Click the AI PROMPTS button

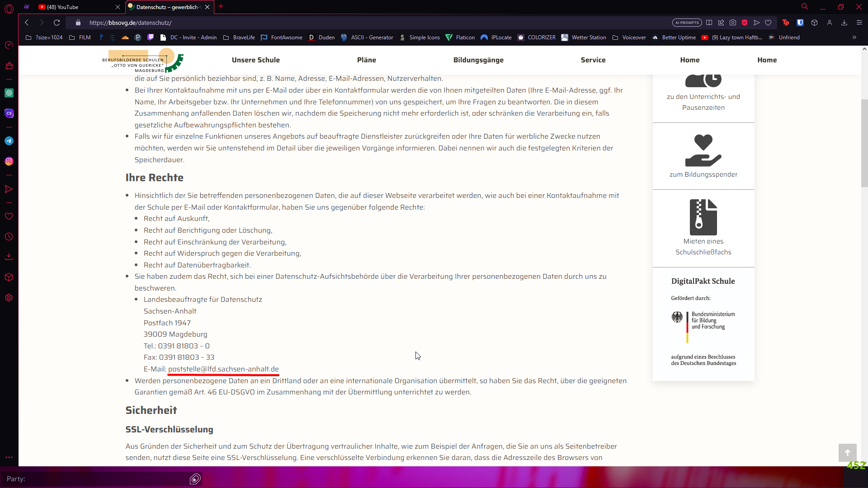pos(687,23)
